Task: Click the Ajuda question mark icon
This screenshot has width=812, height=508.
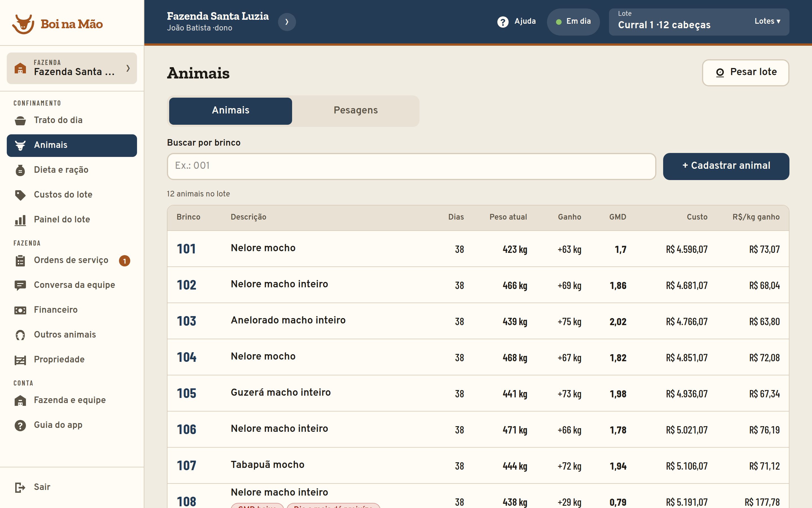Action: (503, 22)
